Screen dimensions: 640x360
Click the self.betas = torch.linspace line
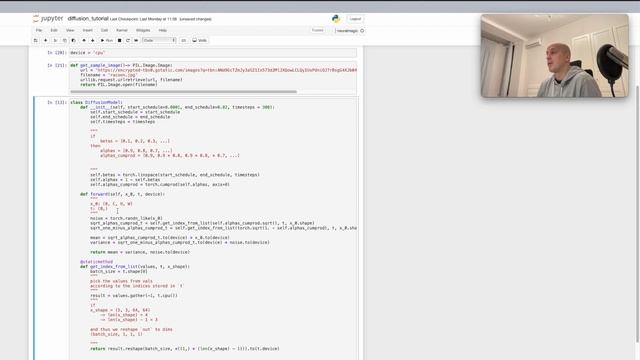[x=175, y=175]
